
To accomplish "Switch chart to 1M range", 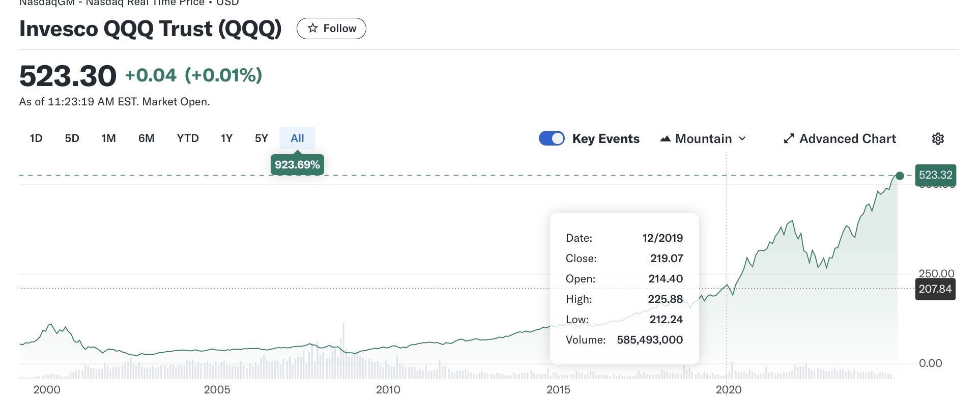I will click(108, 138).
